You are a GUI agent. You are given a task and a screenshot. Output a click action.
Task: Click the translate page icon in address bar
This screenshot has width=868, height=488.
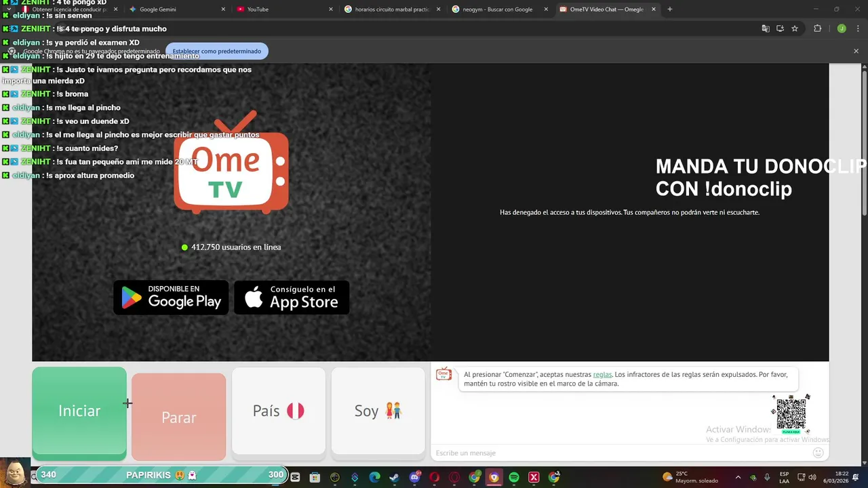(766, 28)
